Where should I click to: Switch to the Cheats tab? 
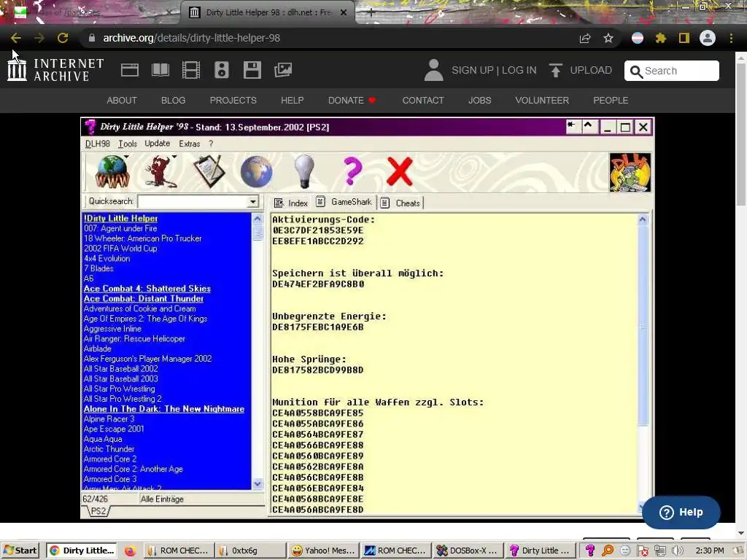pos(400,203)
